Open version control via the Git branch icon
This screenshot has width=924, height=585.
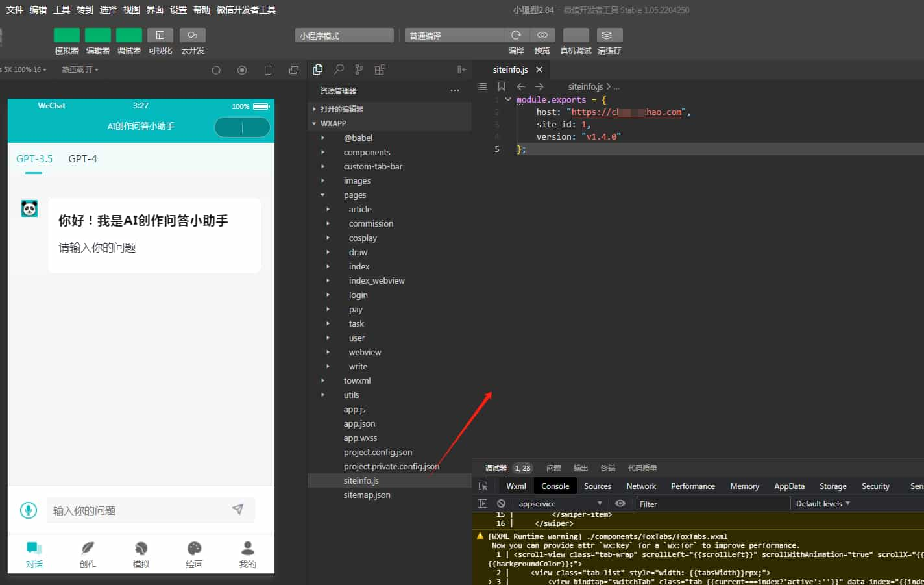[x=359, y=69]
